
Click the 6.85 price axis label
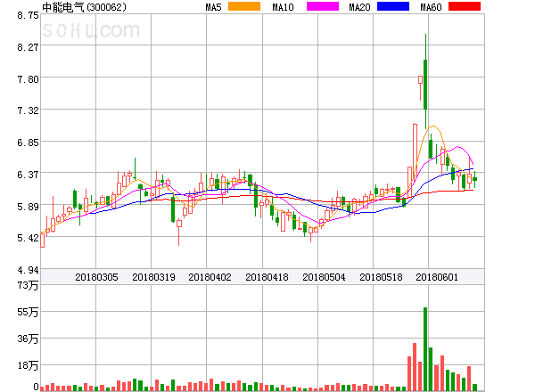pyautogui.click(x=28, y=143)
